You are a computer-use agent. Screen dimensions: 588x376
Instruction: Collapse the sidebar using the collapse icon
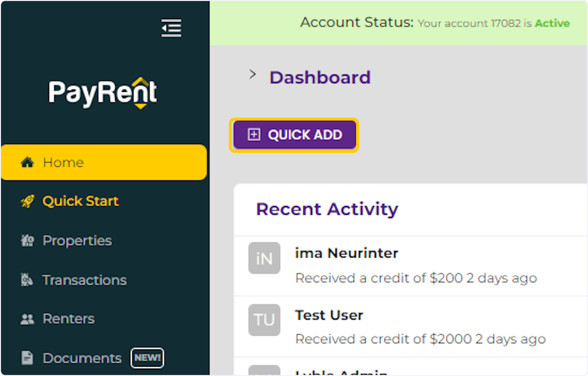pos(171,29)
